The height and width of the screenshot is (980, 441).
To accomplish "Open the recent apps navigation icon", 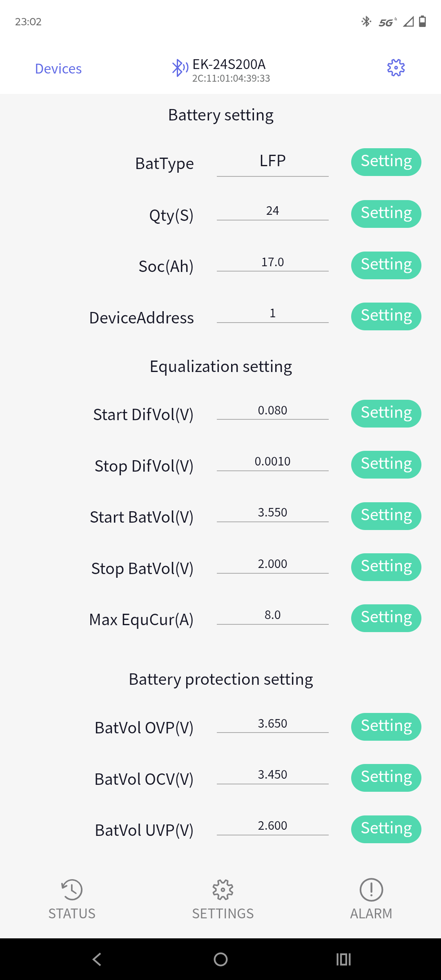I will tap(343, 959).
